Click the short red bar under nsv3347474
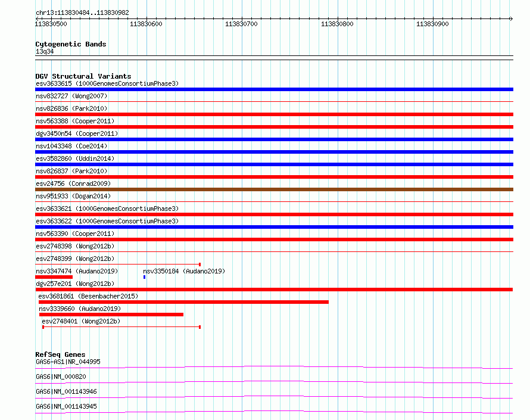Screen dimensions: 530x420 pos(54,277)
